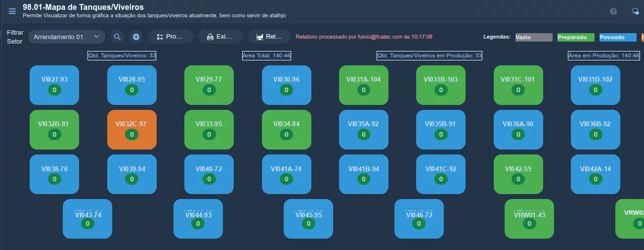Select tank card VI031A-104
The height and width of the screenshot is (250, 644).
[364, 85]
